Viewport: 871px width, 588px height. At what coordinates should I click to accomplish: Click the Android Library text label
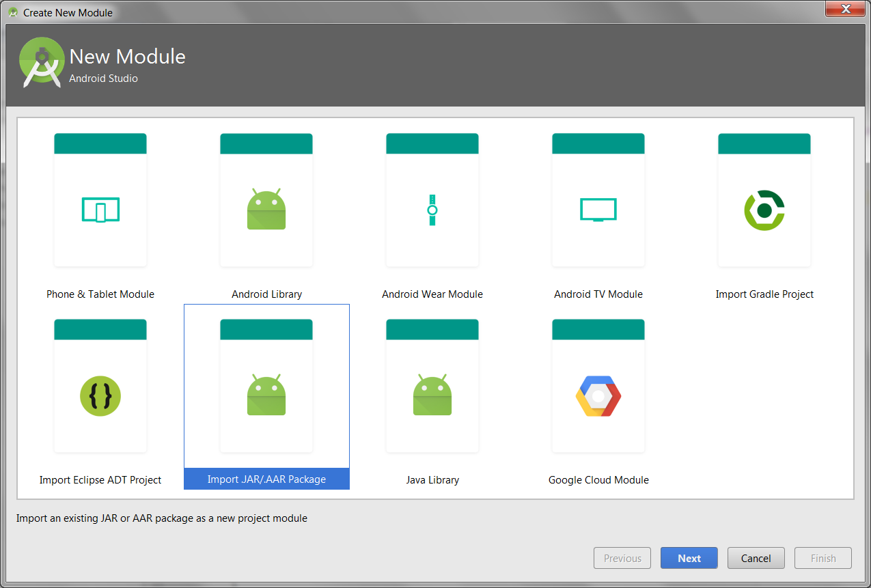[x=266, y=294]
